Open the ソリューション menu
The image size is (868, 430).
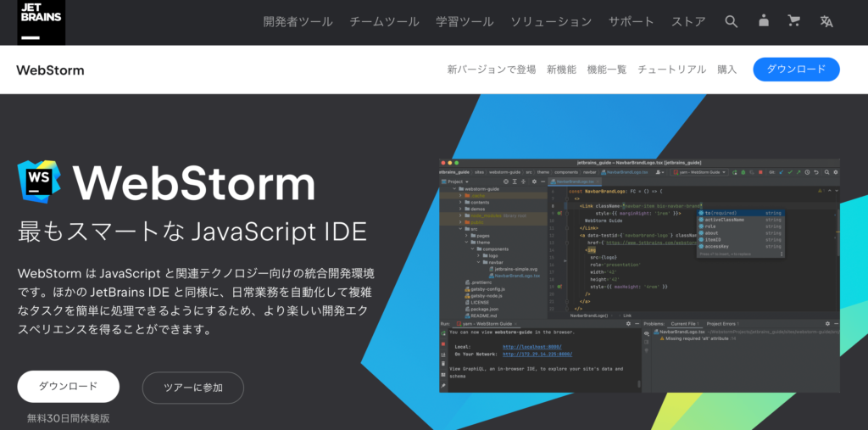click(x=551, y=21)
